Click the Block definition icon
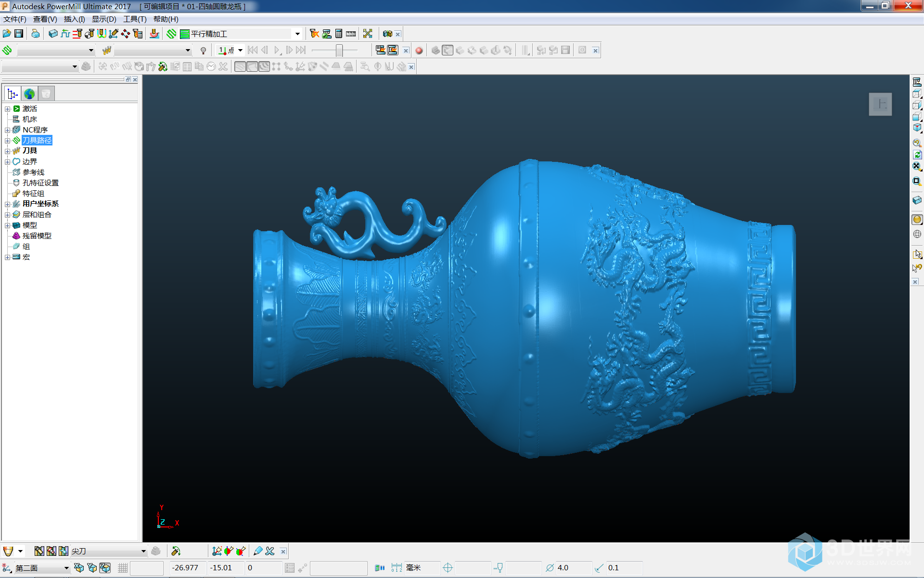 coord(53,34)
